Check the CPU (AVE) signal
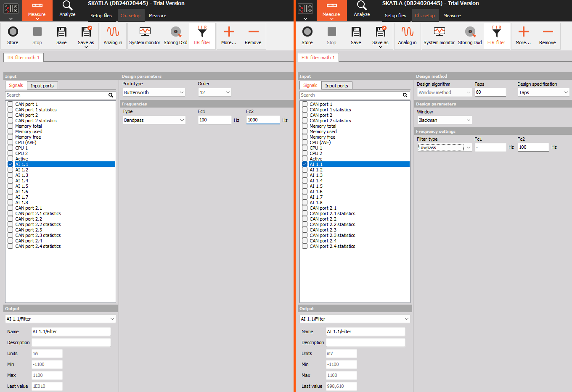This screenshot has width=572, height=392. 10,142
